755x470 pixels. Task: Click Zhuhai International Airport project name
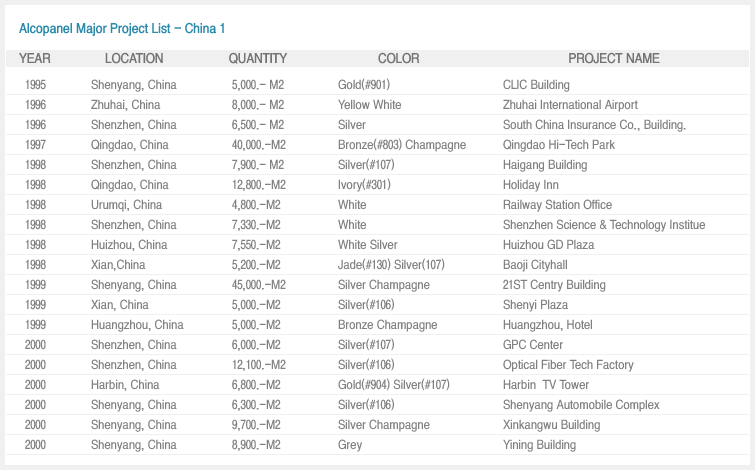[570, 105]
